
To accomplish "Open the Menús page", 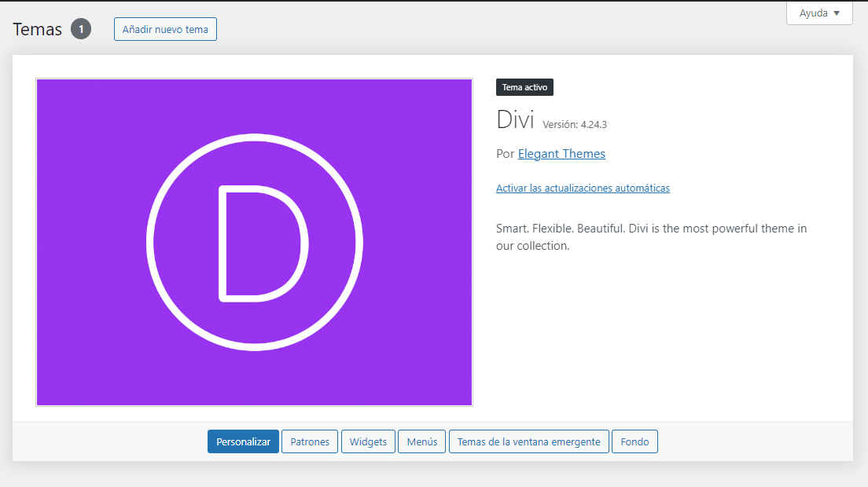I will pos(422,441).
